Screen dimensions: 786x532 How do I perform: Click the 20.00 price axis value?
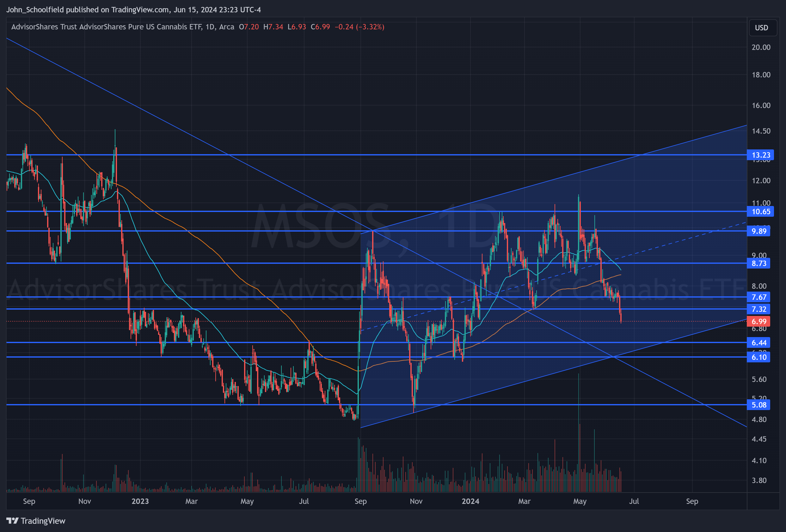(x=761, y=47)
